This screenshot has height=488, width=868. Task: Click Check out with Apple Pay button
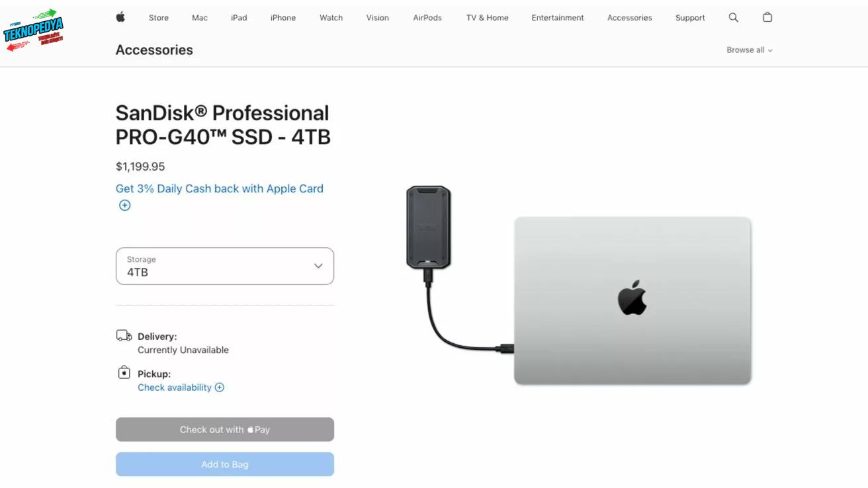point(225,430)
